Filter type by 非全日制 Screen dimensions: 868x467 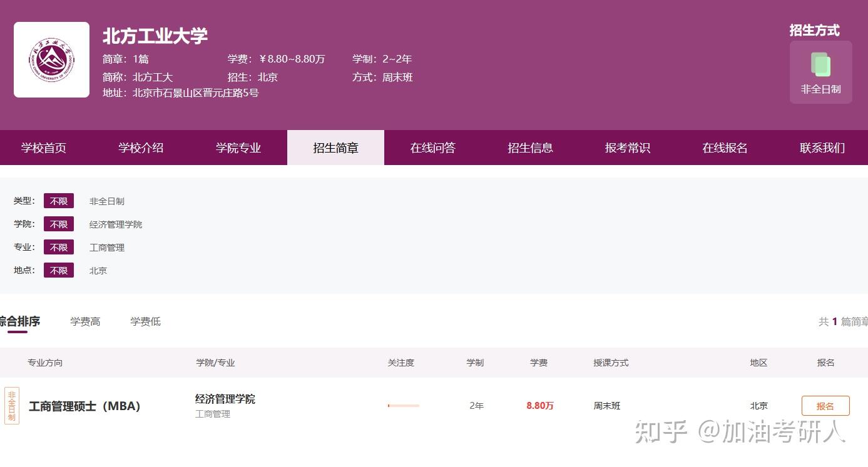(x=107, y=201)
